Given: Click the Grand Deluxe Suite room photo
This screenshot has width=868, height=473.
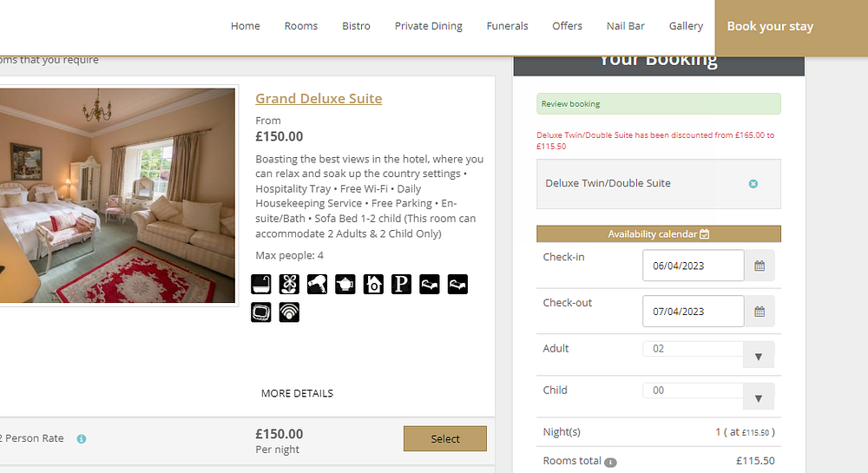Looking at the screenshot, I should coord(117,194).
